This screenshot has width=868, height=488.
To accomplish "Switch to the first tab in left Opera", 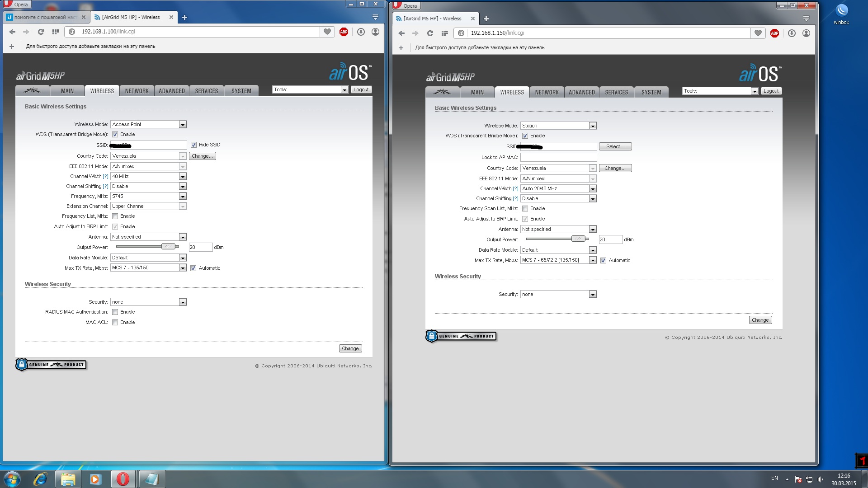I will tap(46, 17).
